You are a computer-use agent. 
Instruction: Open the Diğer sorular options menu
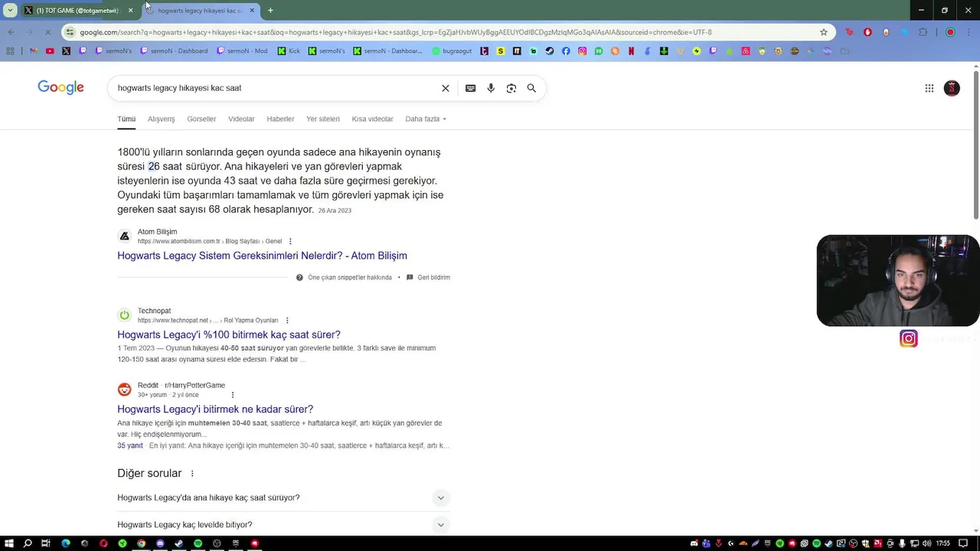(192, 474)
